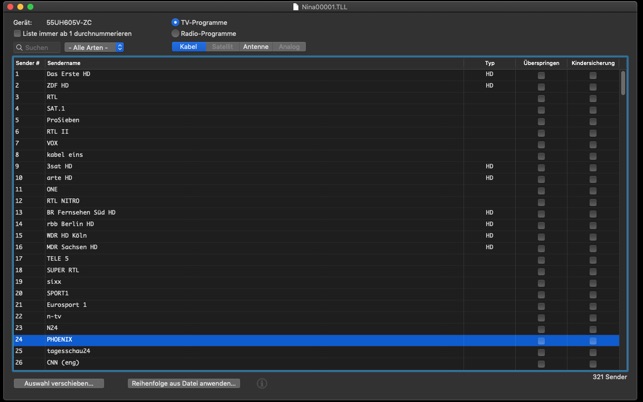Click the 'Typ' column header
Screen dimensions: 643x402
(490, 63)
